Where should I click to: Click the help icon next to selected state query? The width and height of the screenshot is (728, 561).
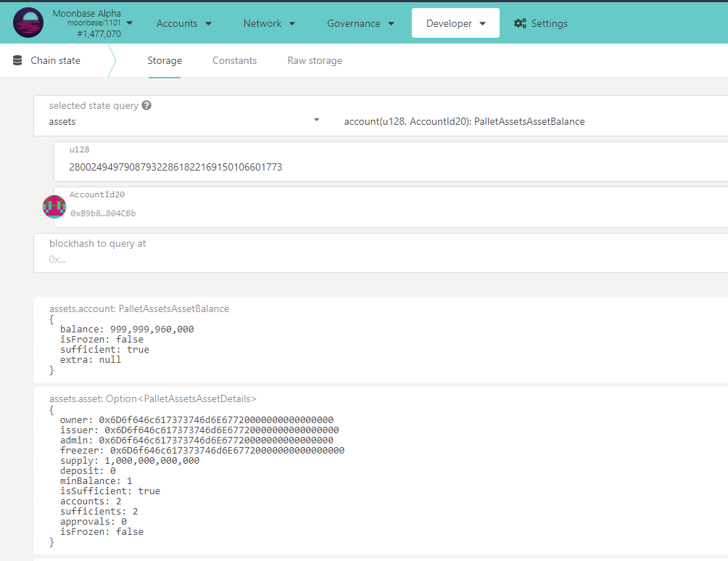click(x=146, y=105)
